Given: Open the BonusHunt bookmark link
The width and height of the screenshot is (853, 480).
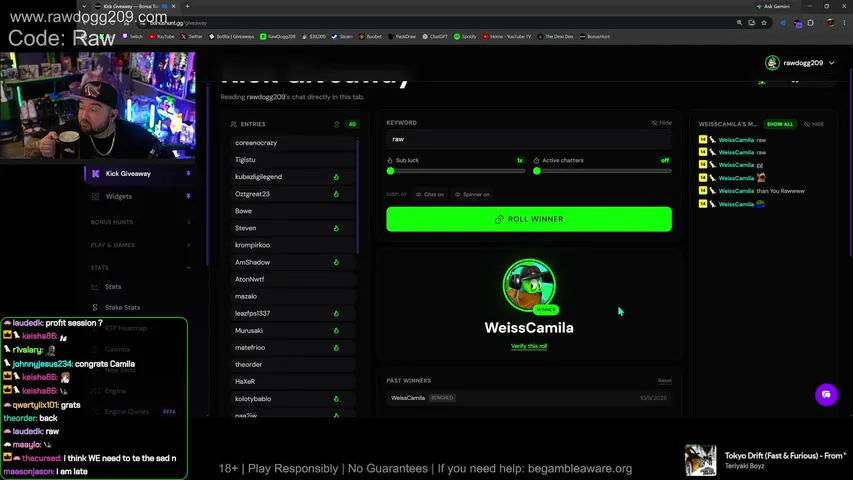Looking at the screenshot, I should (x=595, y=36).
